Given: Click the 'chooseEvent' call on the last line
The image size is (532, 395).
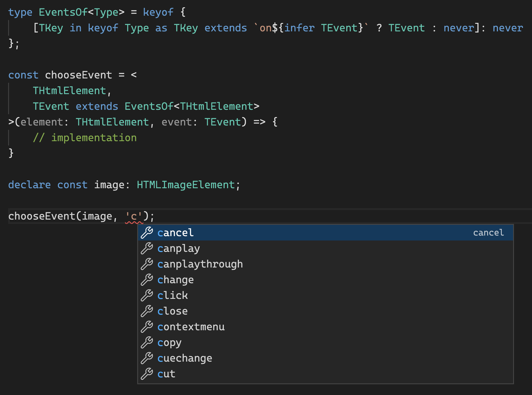Looking at the screenshot, I should 42,216.
